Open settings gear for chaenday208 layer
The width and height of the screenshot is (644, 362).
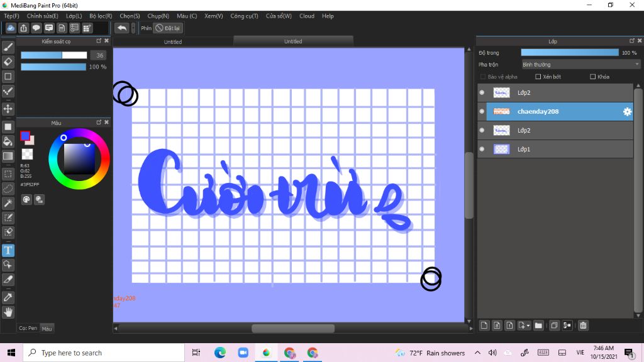627,112
